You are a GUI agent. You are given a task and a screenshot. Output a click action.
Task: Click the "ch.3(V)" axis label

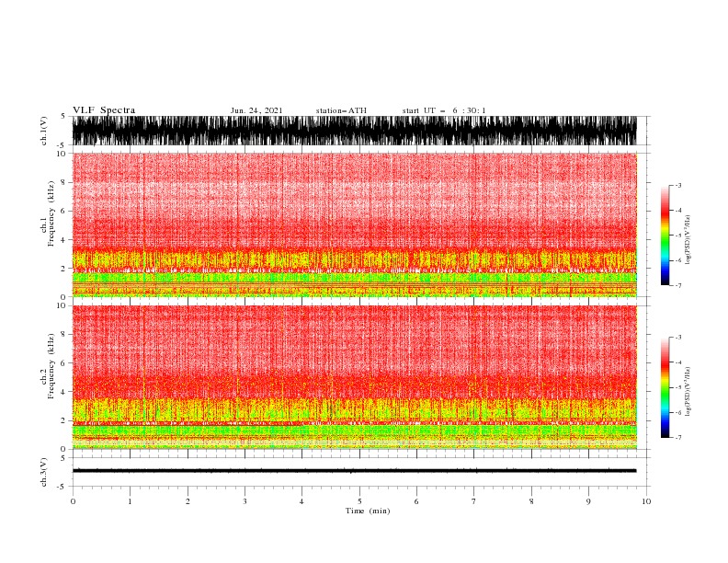pos(44,472)
